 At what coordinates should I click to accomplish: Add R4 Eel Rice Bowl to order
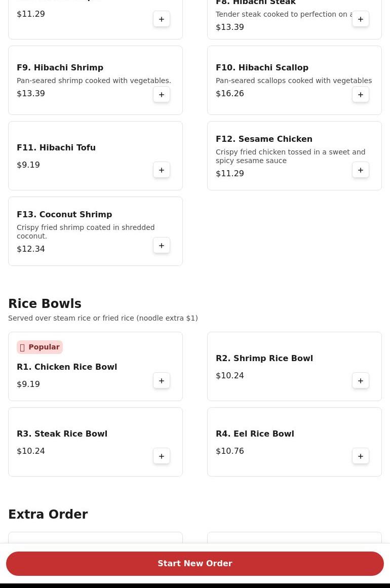coord(361,456)
